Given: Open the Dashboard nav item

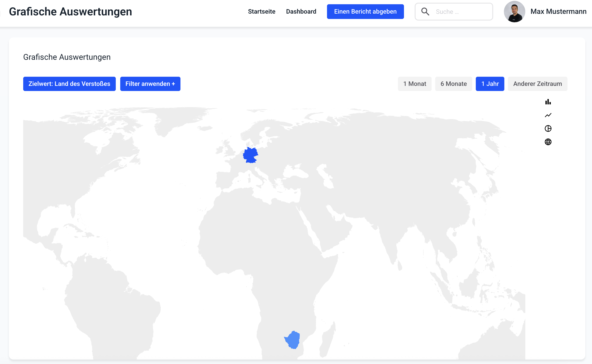Looking at the screenshot, I should [301, 12].
